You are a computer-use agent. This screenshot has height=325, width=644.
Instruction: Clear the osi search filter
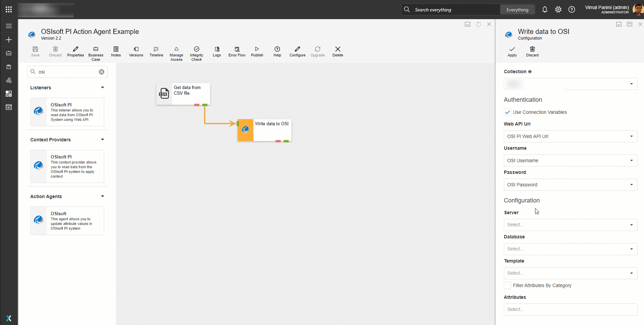101,72
